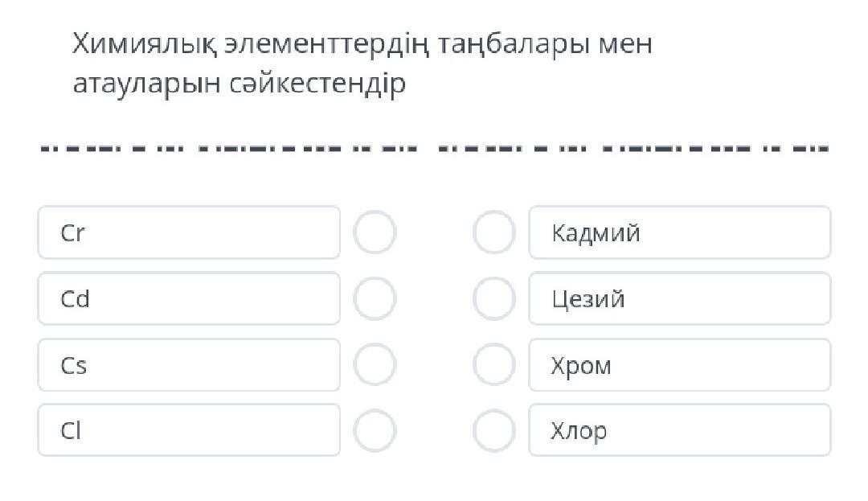Select the radio circle beside Кадмий
The image size is (868, 501).
pos(493,233)
